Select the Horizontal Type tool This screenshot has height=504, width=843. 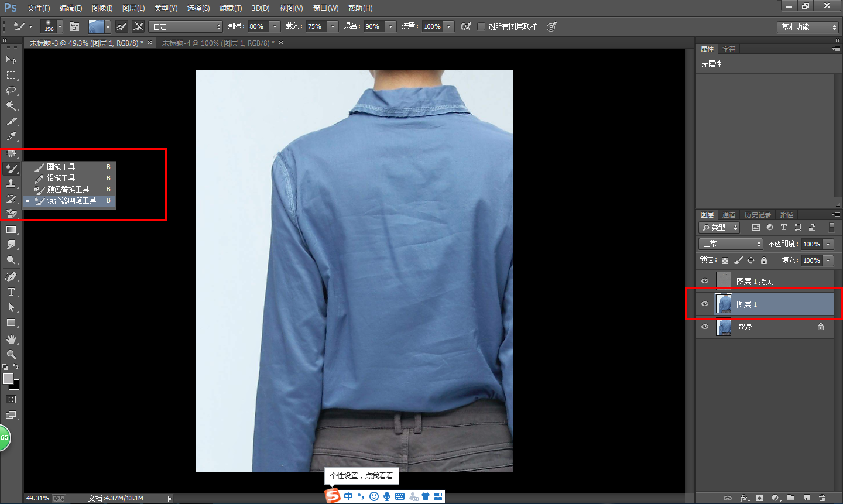pos(11,292)
